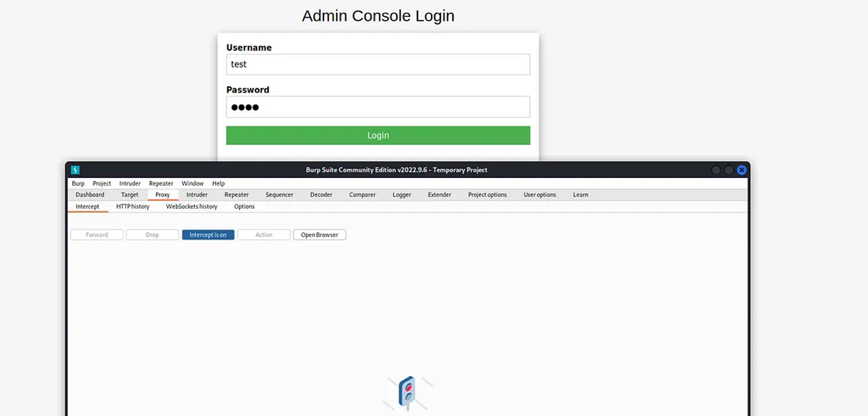Open the Project menu
Screen dimensions: 868x416
coord(101,183)
